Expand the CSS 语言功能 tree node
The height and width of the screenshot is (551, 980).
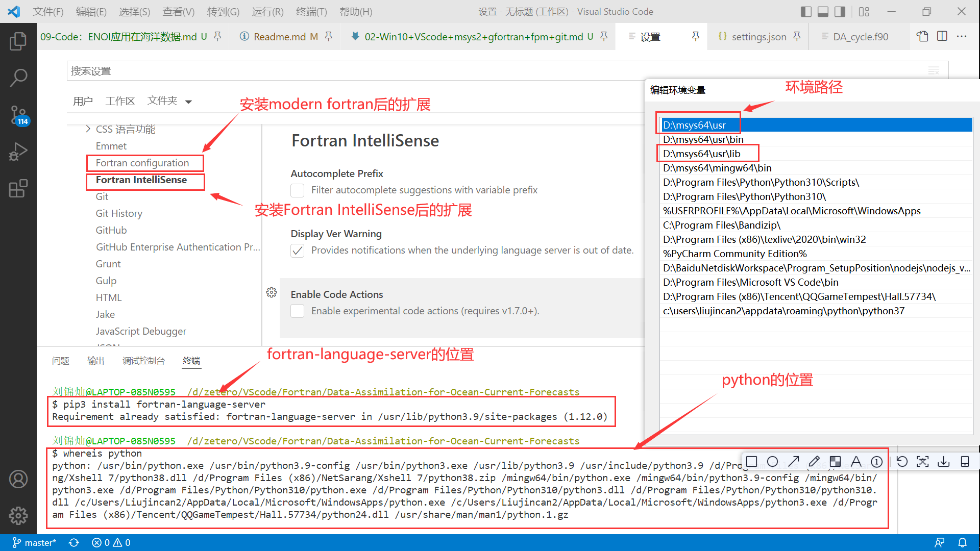coord(88,129)
